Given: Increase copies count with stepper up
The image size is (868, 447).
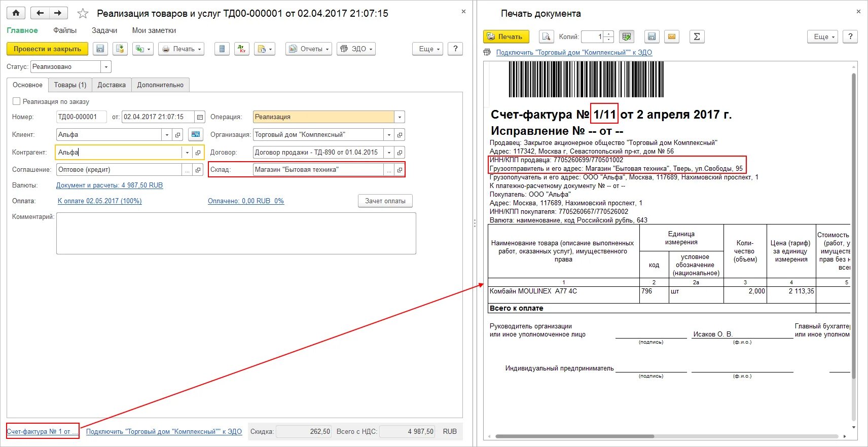Looking at the screenshot, I should click(x=609, y=33).
